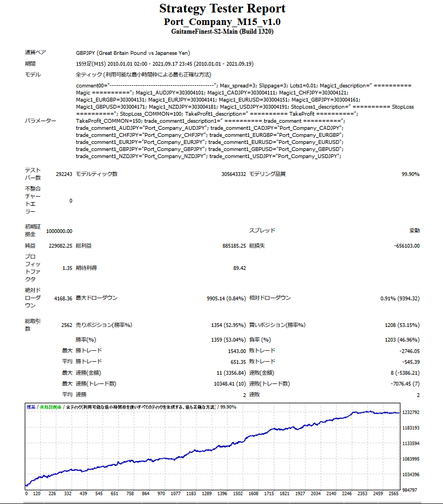
Task: Click the average profit trade value 651.35
Action: tap(238, 362)
